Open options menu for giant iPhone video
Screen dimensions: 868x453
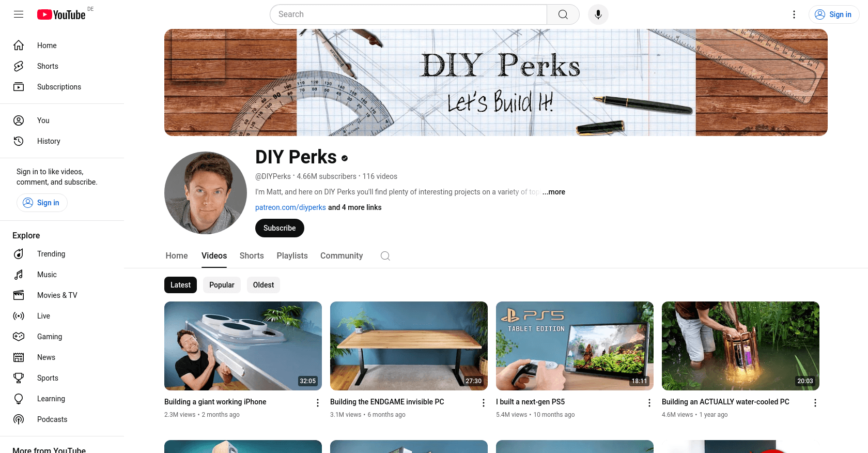pos(318,403)
